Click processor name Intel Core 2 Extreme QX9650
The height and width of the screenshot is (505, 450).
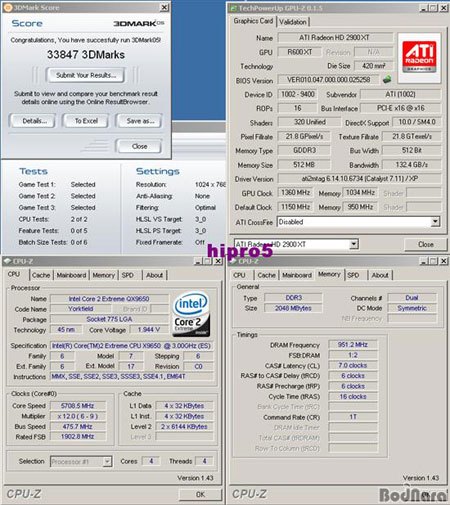109,299
